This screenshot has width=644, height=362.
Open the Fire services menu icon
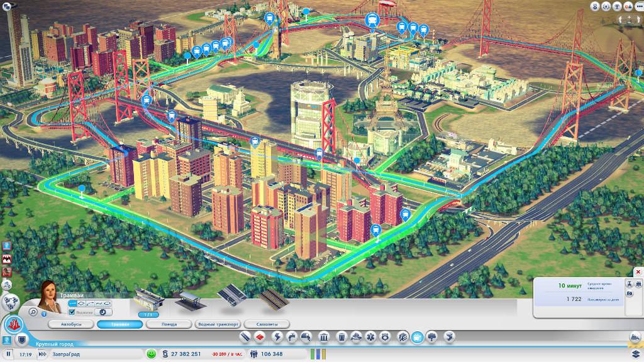pyautogui.click(x=356, y=337)
